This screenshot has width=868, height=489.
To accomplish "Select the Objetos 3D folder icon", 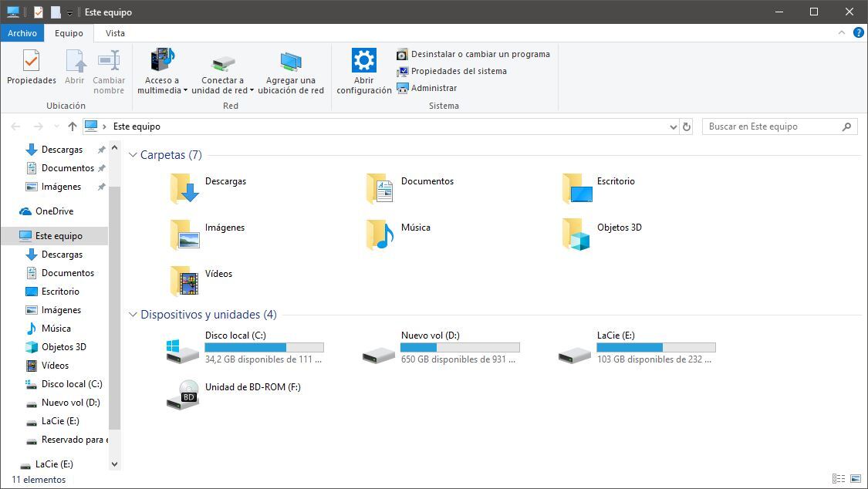I will (576, 234).
